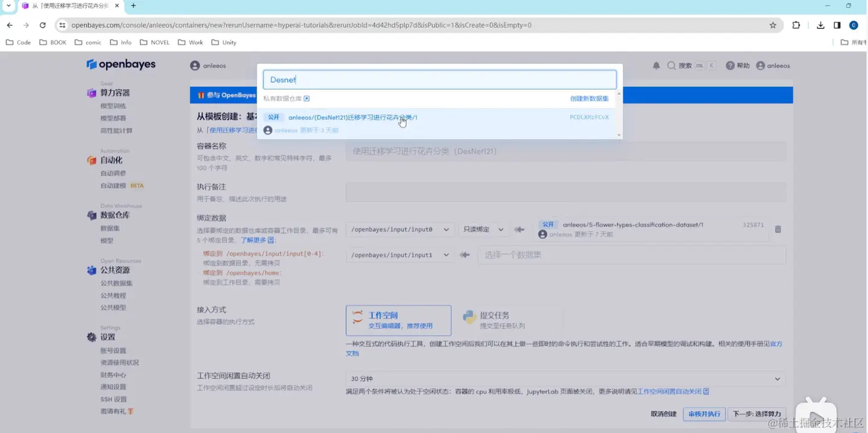The height and width of the screenshot is (433, 868).
Task: Open 模型部署 in the sidebar
Action: coord(113,118)
